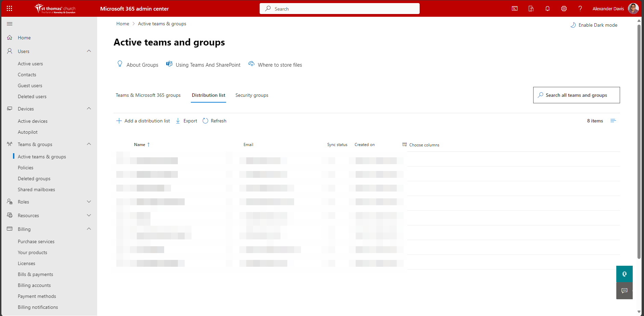The height and width of the screenshot is (316, 644).
Task: Open Deleted groups in sidebar
Action: tap(34, 179)
